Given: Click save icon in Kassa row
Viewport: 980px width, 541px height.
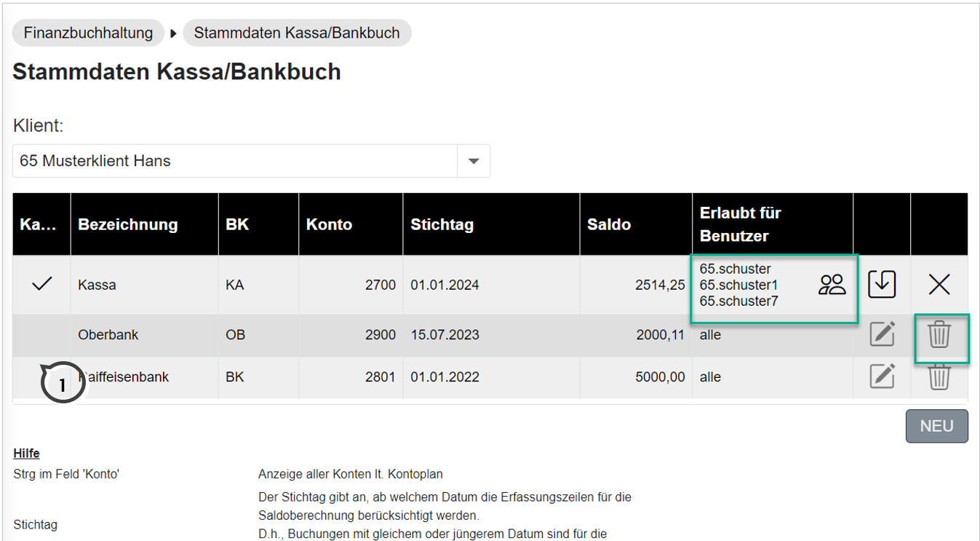Looking at the screenshot, I should click(x=882, y=285).
